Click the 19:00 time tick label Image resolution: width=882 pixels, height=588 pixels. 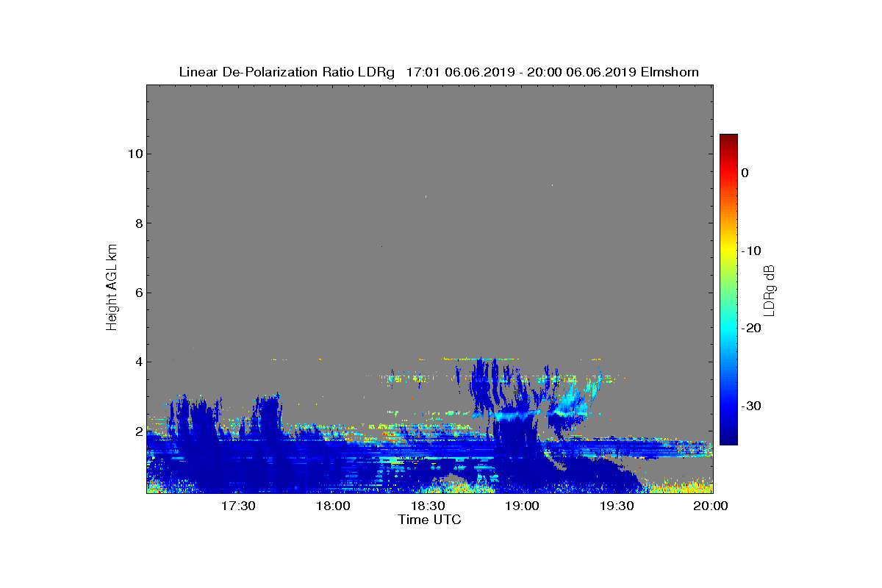(x=523, y=506)
